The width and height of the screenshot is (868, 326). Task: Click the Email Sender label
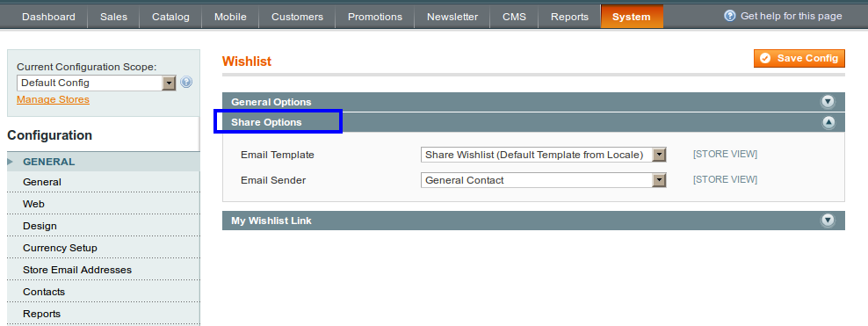273,180
